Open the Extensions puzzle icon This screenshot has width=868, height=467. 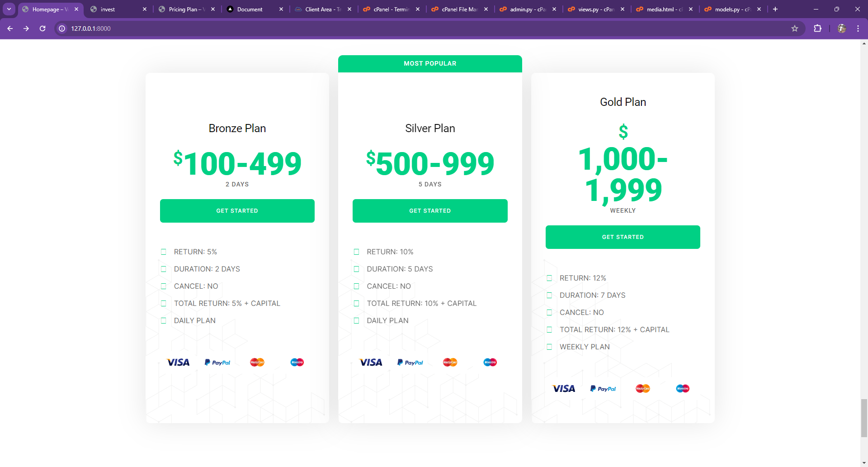[x=817, y=29]
